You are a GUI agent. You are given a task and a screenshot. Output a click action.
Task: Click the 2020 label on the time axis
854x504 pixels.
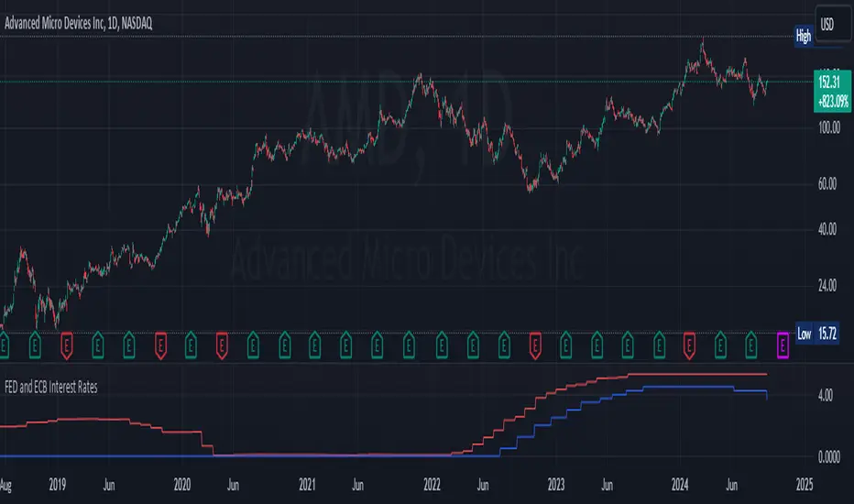point(182,485)
